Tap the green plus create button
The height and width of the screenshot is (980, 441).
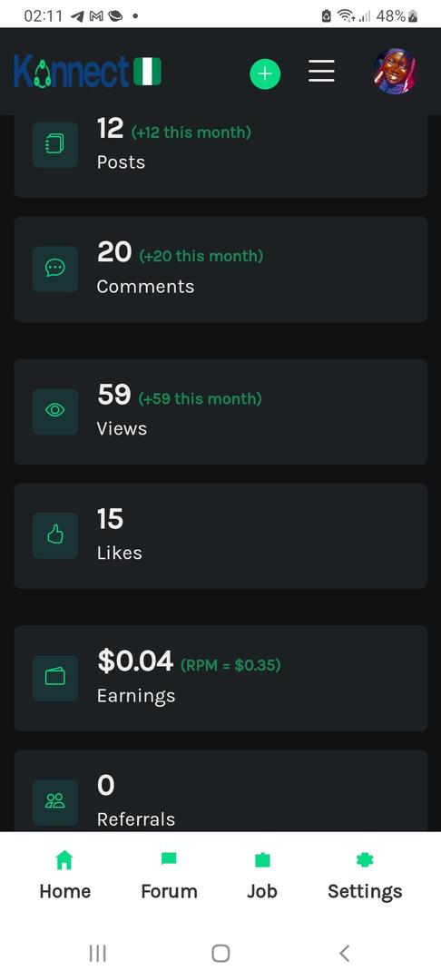click(265, 73)
